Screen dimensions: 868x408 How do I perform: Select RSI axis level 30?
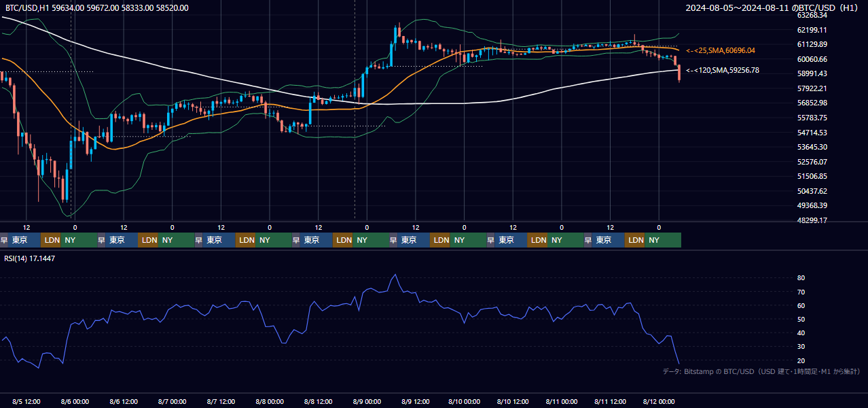[x=801, y=347]
